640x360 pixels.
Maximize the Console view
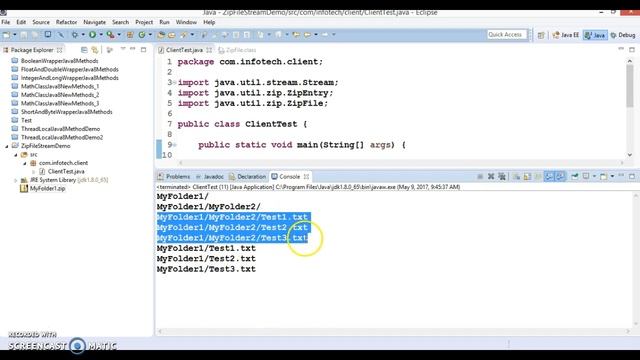pos(632,176)
